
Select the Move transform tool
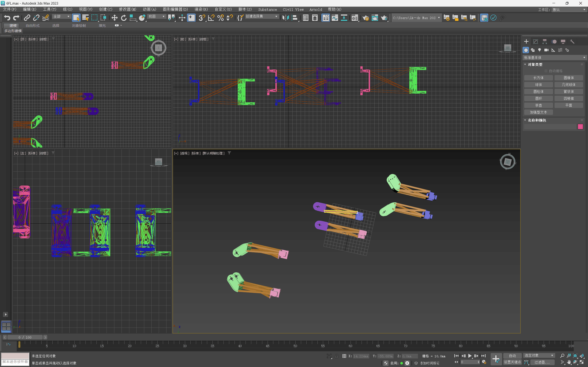coord(114,18)
